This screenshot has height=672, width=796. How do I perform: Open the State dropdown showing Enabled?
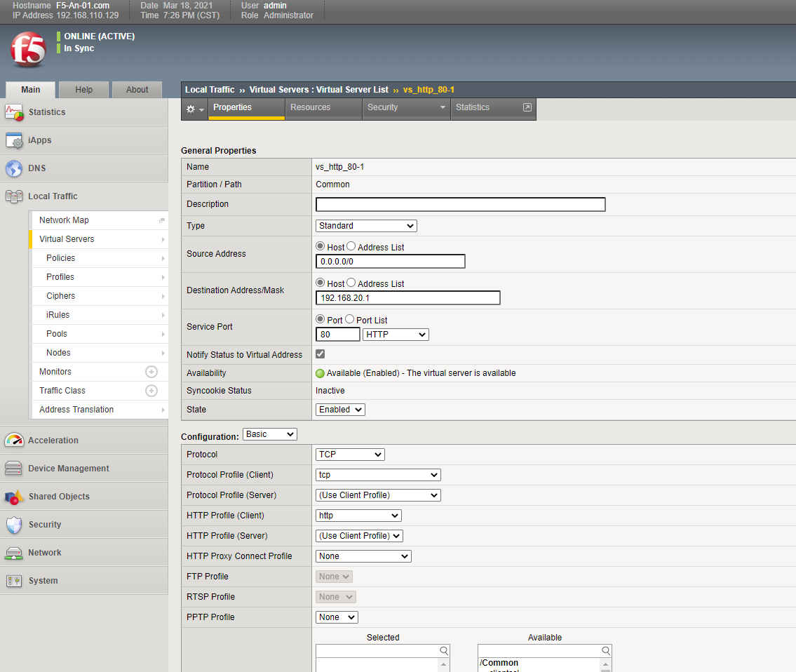point(340,410)
